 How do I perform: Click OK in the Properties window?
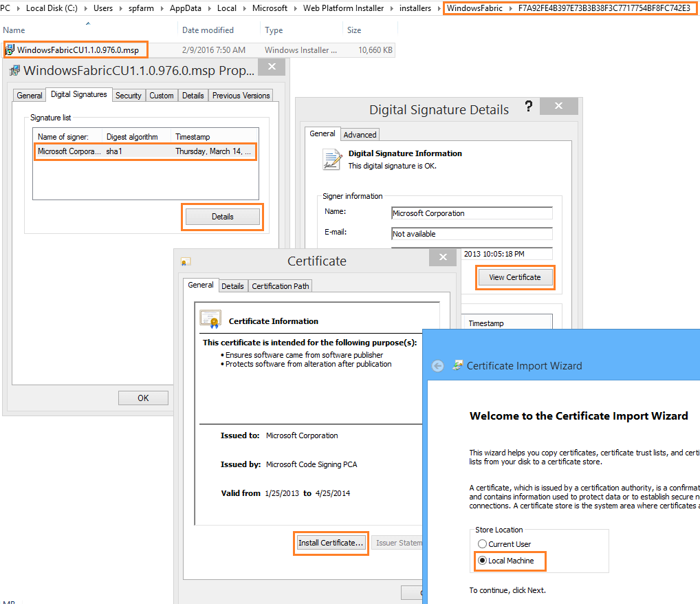pyautogui.click(x=143, y=398)
